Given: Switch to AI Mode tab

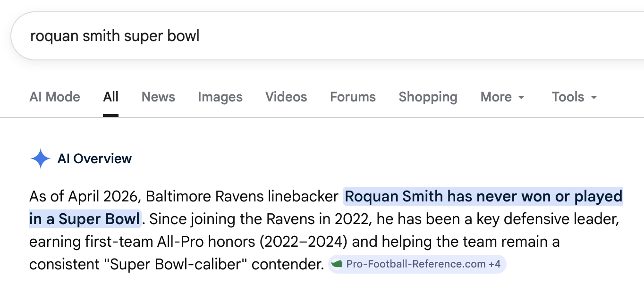Looking at the screenshot, I should point(55,97).
